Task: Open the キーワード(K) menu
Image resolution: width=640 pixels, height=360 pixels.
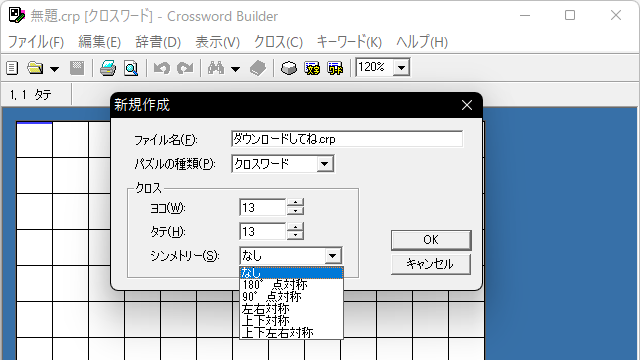Action: click(349, 42)
